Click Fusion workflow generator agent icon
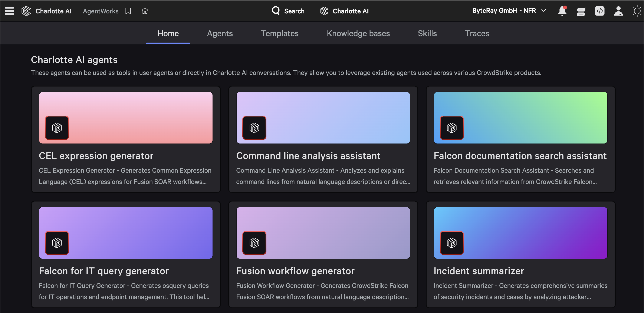644x313 pixels. tap(254, 243)
